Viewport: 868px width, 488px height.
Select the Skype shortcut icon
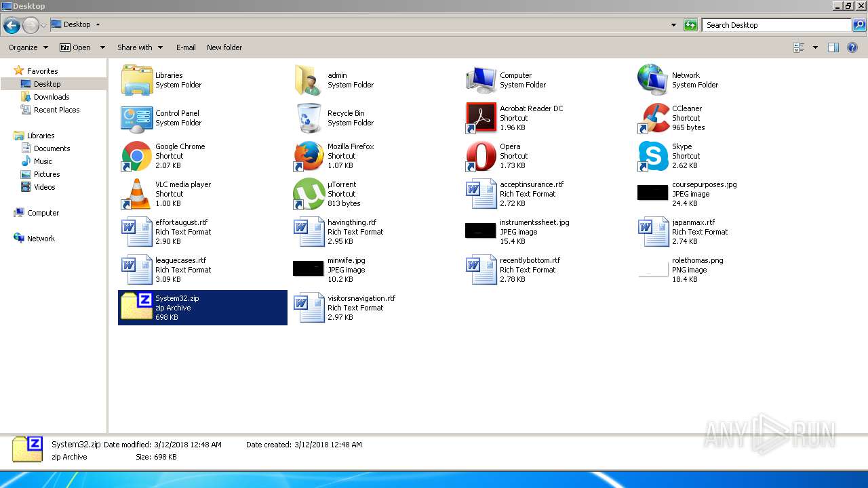(x=654, y=156)
